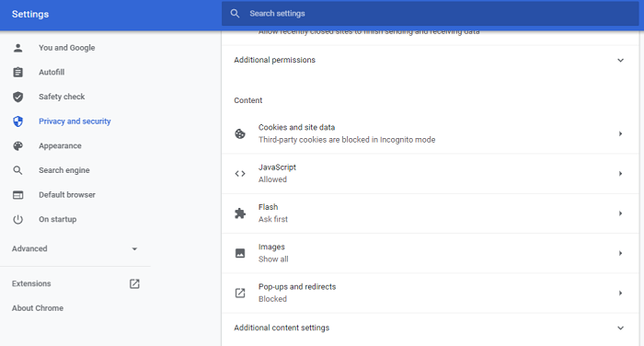Viewport: 644px width, 346px height.
Task: Click the Default browser window icon
Action: tap(18, 195)
